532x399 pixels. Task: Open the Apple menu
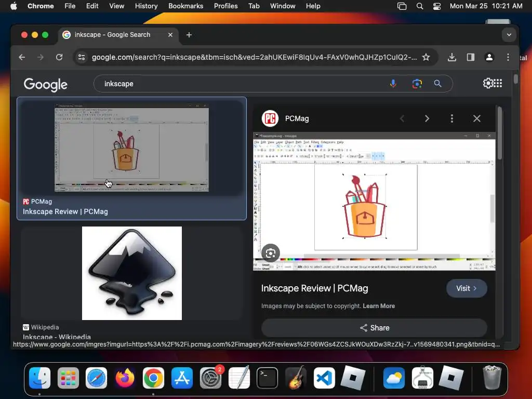tap(14, 6)
